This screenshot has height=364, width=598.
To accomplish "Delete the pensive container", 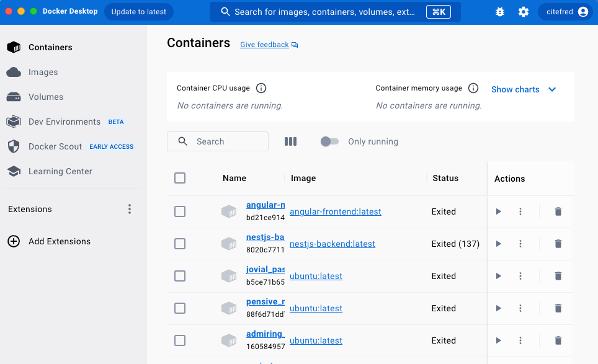I will click(558, 308).
